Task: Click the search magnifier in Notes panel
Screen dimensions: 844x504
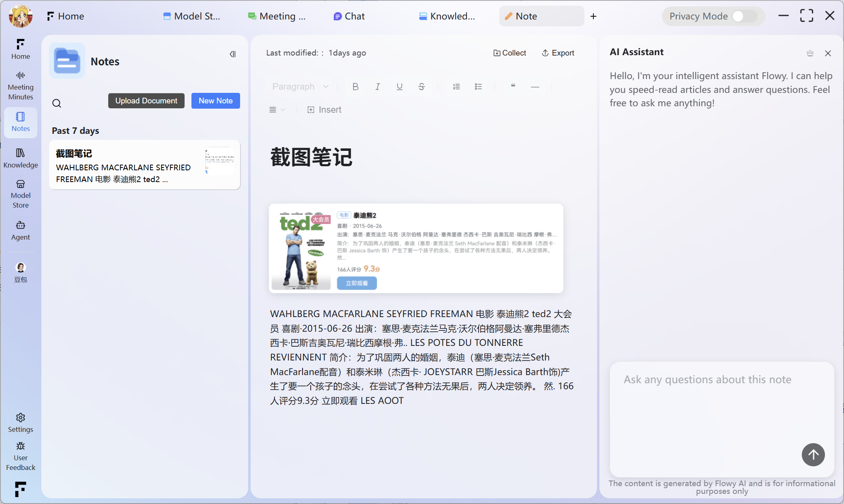Action: pyautogui.click(x=56, y=103)
